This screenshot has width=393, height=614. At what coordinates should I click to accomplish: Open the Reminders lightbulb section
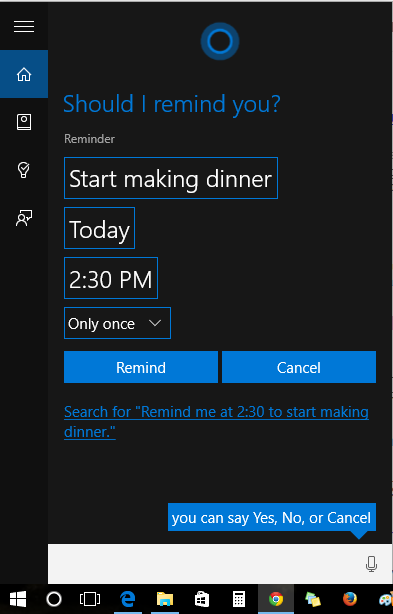(24, 170)
